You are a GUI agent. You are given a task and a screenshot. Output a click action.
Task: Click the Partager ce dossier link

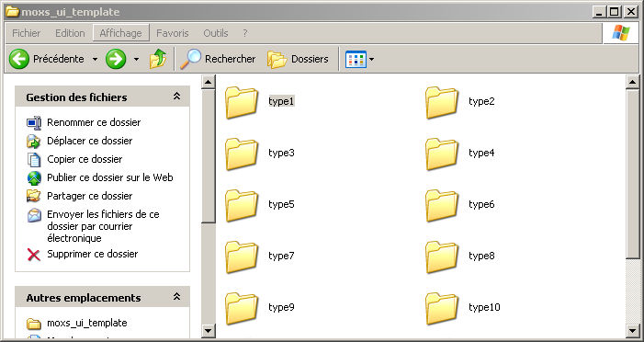coord(89,196)
